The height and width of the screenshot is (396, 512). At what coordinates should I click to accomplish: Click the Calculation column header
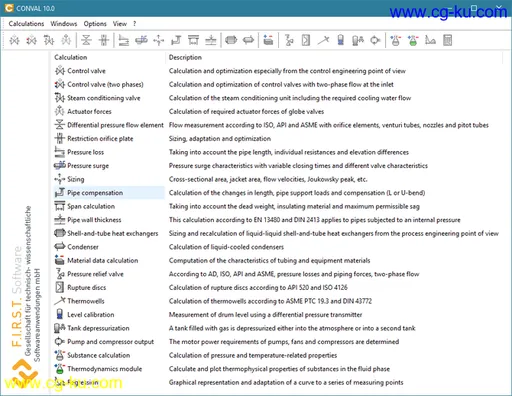coord(71,57)
